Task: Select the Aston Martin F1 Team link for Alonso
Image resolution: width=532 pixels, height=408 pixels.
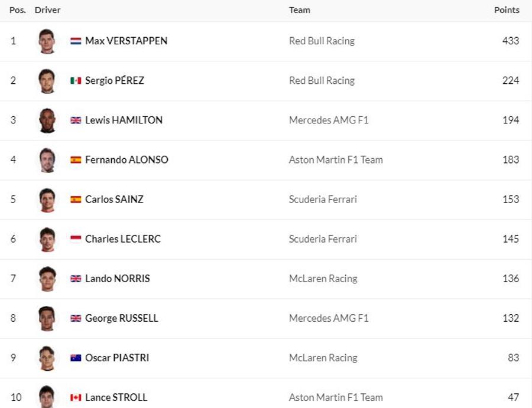Action: tap(336, 160)
